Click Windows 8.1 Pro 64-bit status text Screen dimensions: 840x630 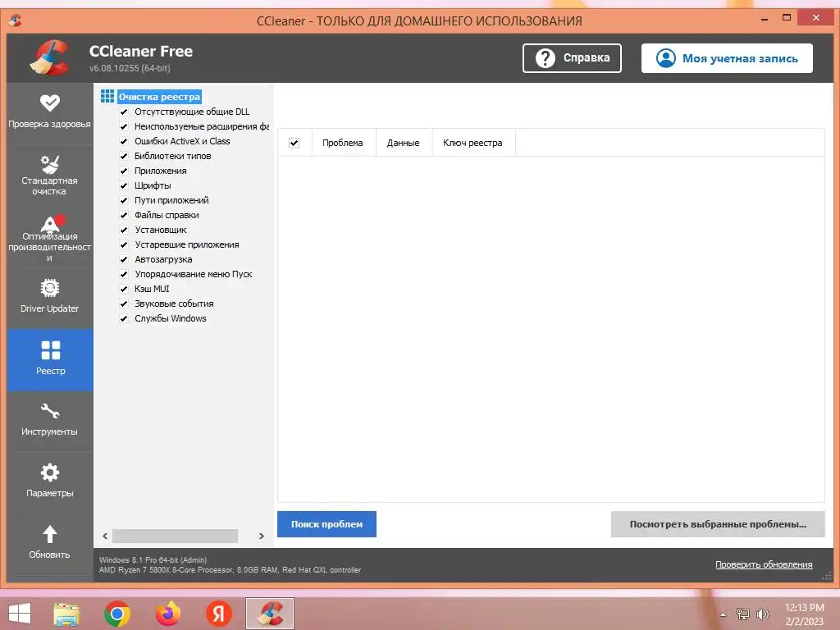153,559
